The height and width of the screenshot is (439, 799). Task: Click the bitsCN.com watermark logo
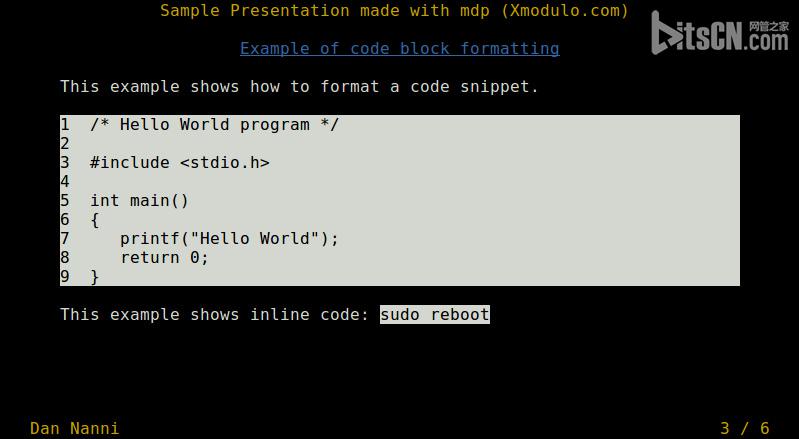click(x=720, y=33)
